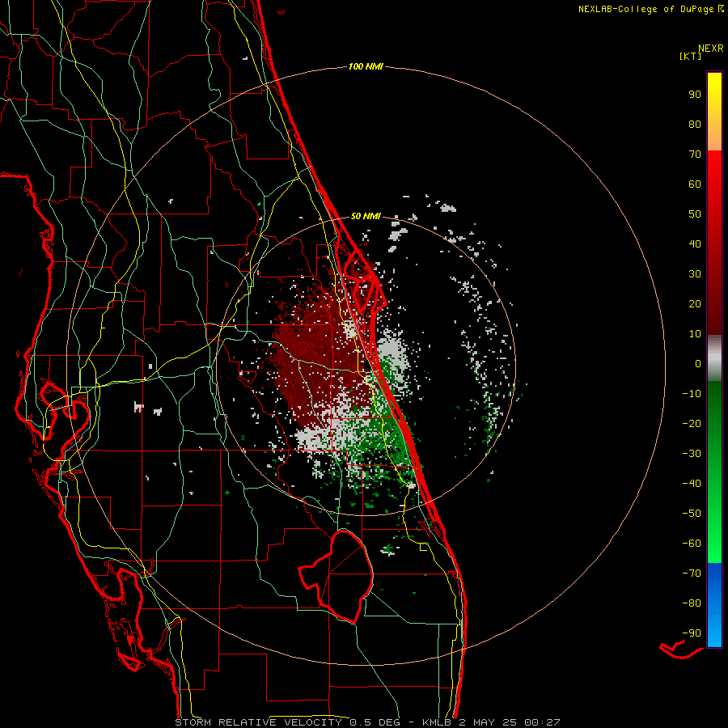
Task: Click the -60 knot scale value
Action: point(692,544)
